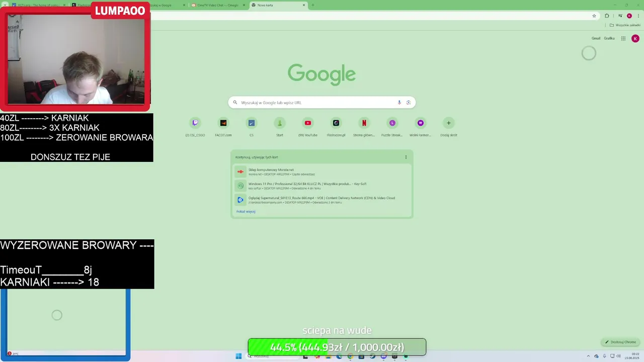Open the Wolni Farmer shortcut

pos(421,127)
